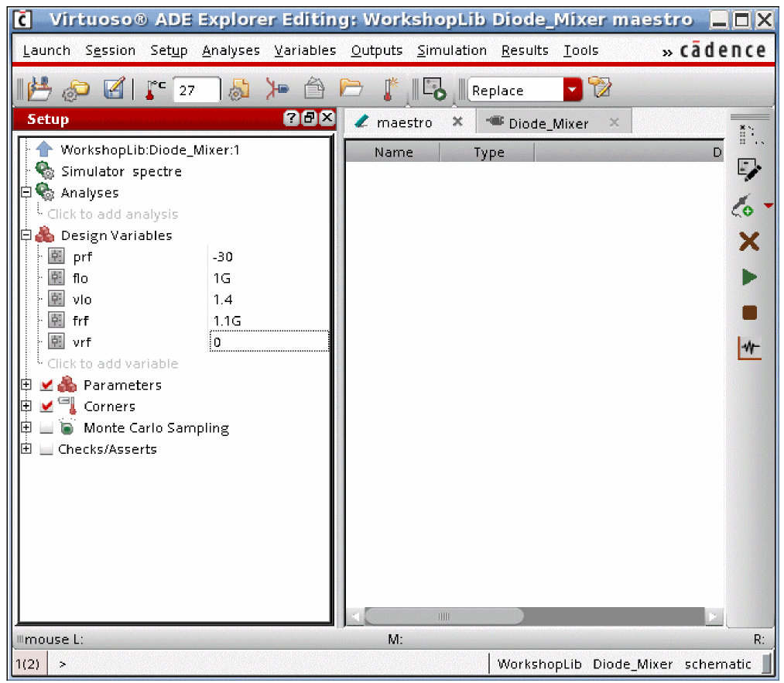Open the Variables menu
This screenshot has width=784, height=683.
coord(305,50)
